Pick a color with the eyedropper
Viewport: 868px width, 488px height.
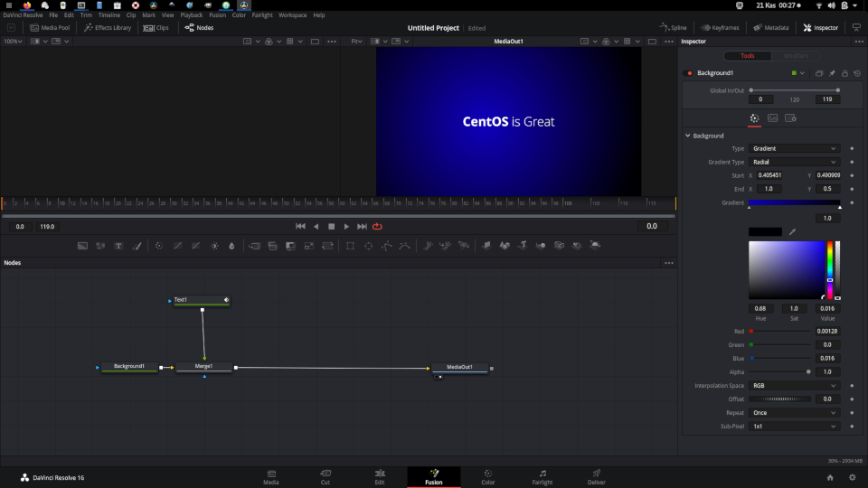792,232
